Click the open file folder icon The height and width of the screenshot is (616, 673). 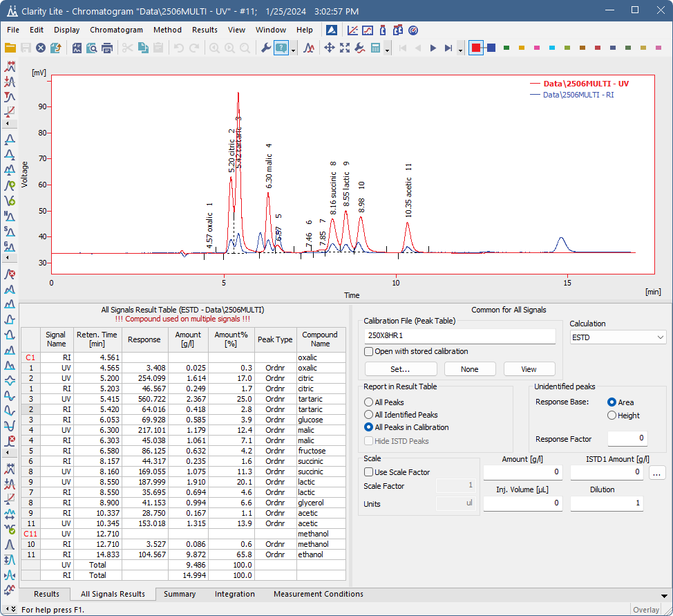10,48
